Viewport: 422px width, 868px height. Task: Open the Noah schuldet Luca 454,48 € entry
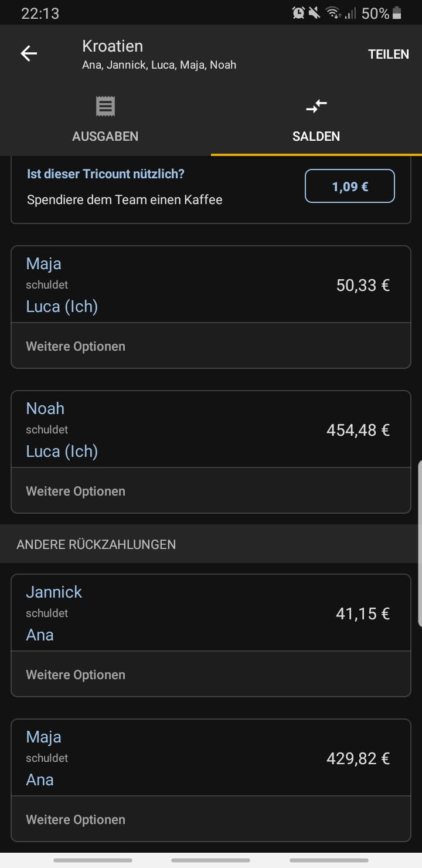pos(211,430)
